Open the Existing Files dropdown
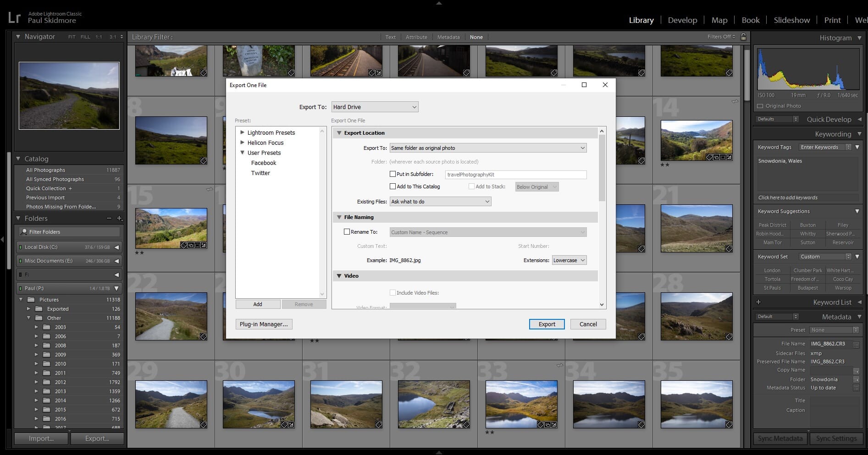This screenshot has height=455, width=868. click(440, 202)
